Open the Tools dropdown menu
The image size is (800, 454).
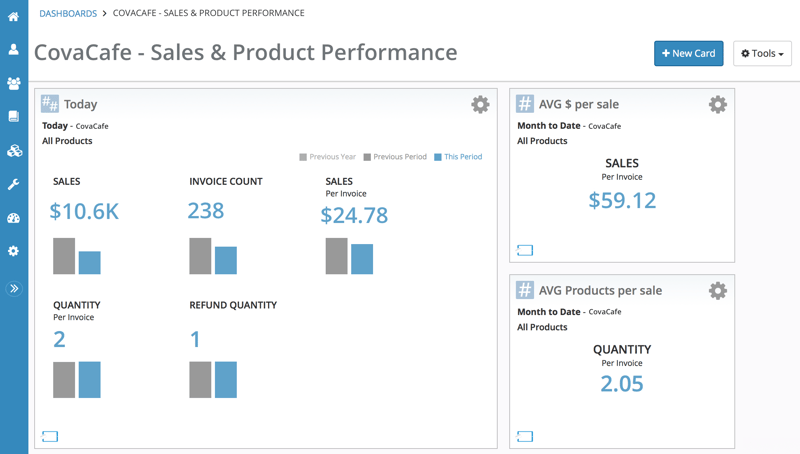(762, 53)
